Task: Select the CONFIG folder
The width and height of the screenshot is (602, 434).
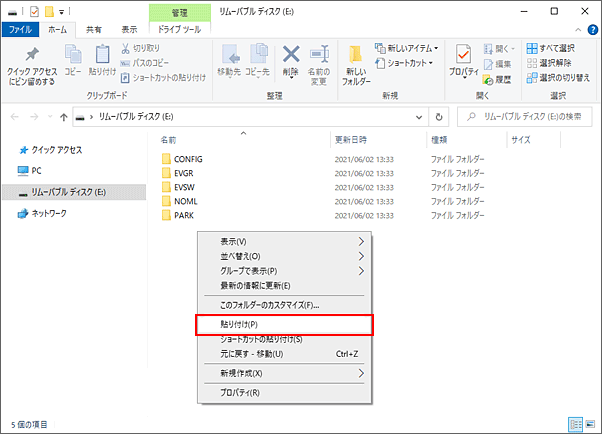Action: pyautogui.click(x=188, y=159)
